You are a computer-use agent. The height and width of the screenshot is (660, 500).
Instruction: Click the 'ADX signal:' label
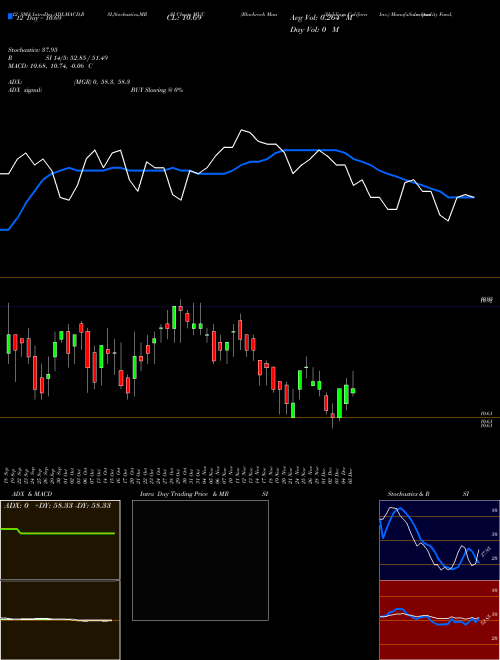pos(24,90)
